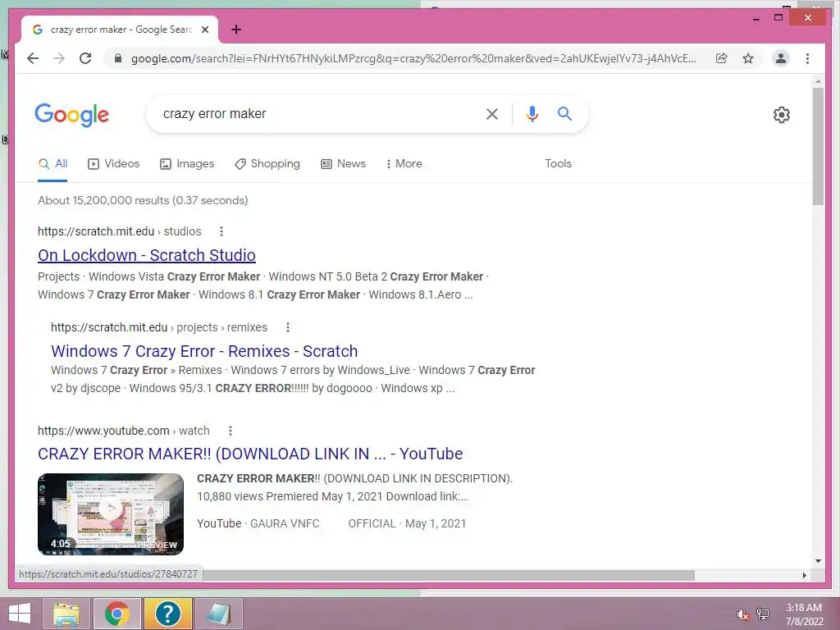Click the scroll-up arrow of the page
The height and width of the screenshot is (630, 840).
(x=818, y=81)
